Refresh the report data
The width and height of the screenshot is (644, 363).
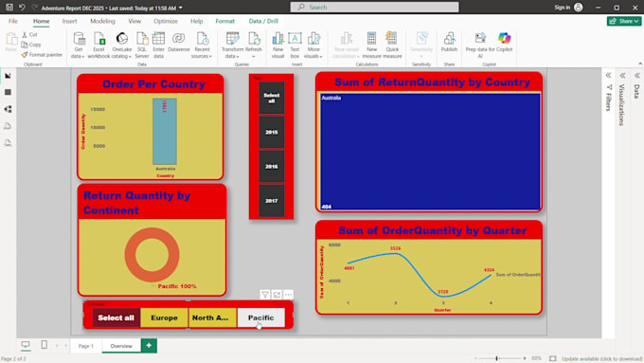pyautogui.click(x=254, y=45)
